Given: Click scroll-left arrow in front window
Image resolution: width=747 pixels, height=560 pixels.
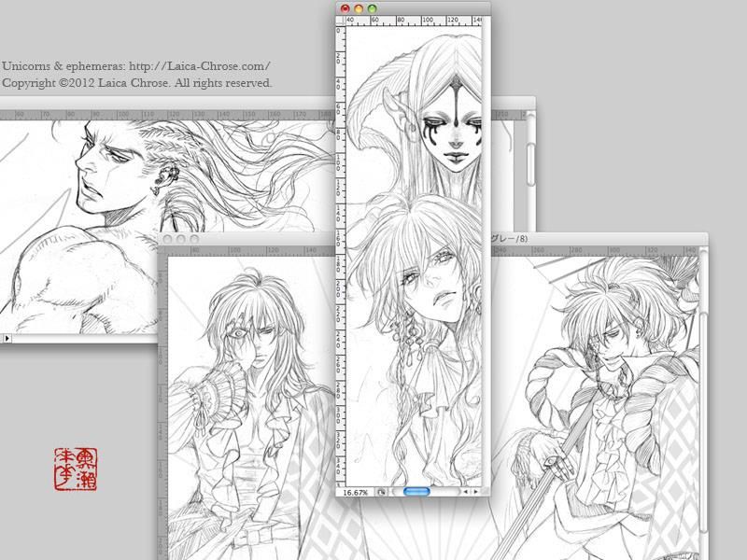Looking at the screenshot, I should [465, 492].
